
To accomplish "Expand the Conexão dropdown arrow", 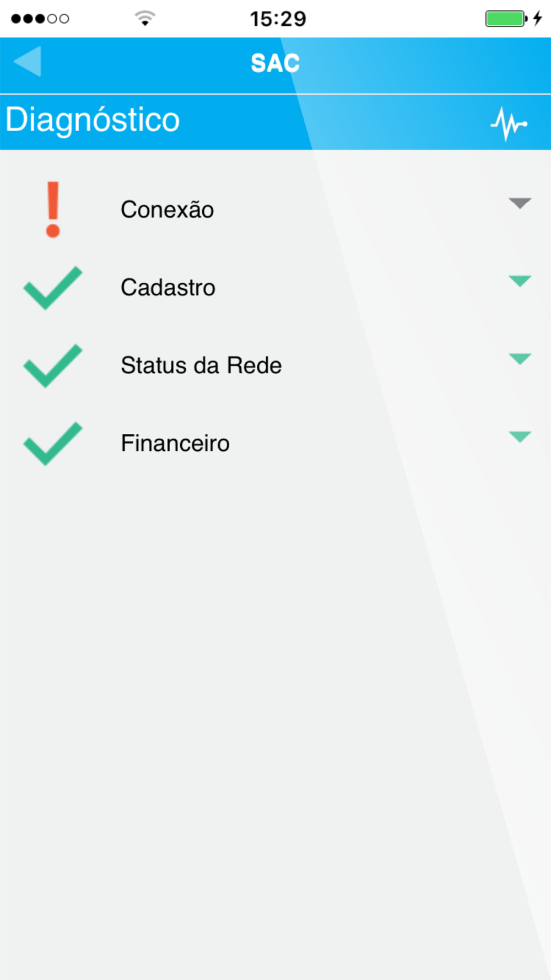I will coord(520,203).
